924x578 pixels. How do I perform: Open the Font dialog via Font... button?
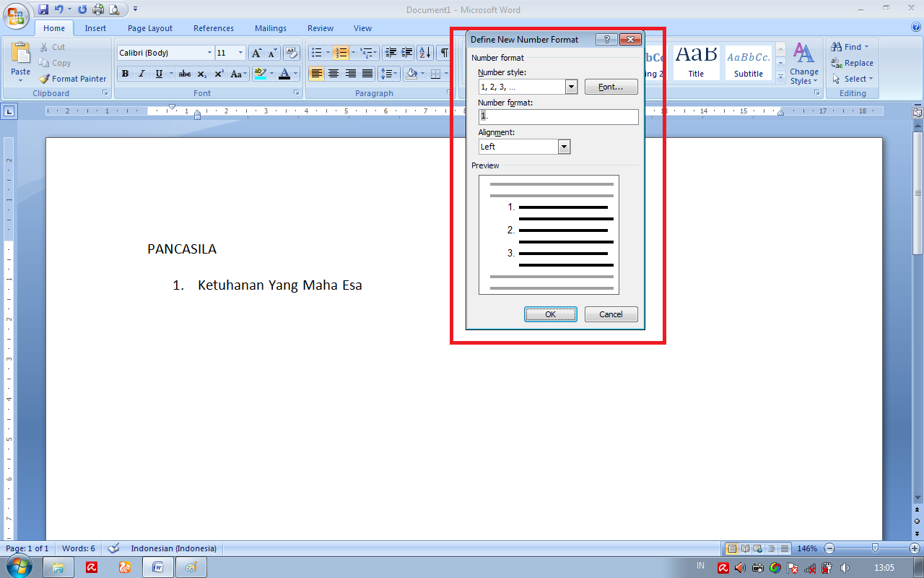tap(611, 86)
